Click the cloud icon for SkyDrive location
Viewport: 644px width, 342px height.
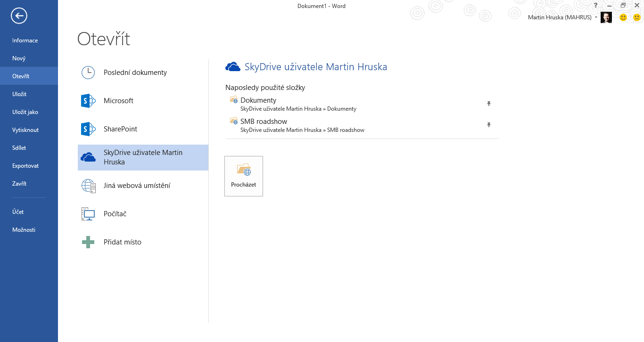[88, 157]
